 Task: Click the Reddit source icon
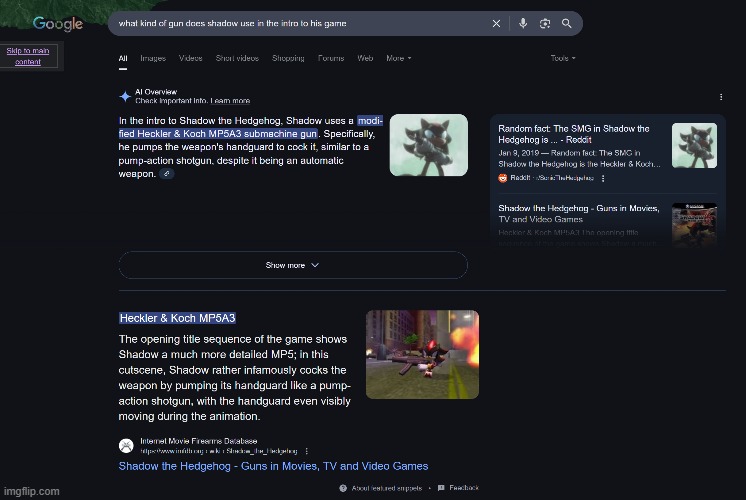[x=502, y=178]
